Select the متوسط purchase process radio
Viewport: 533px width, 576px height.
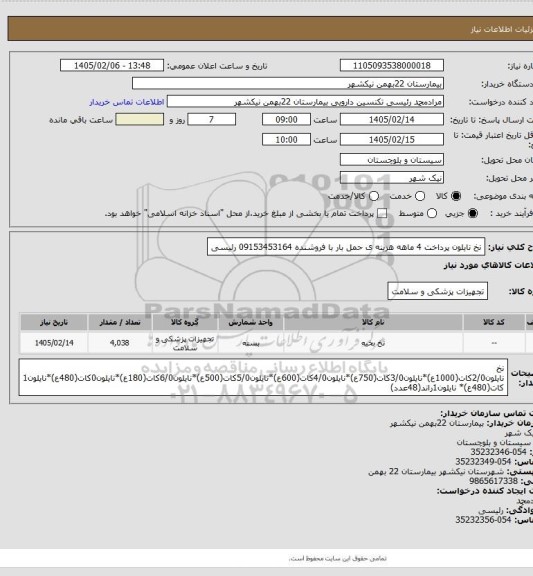tap(432, 213)
